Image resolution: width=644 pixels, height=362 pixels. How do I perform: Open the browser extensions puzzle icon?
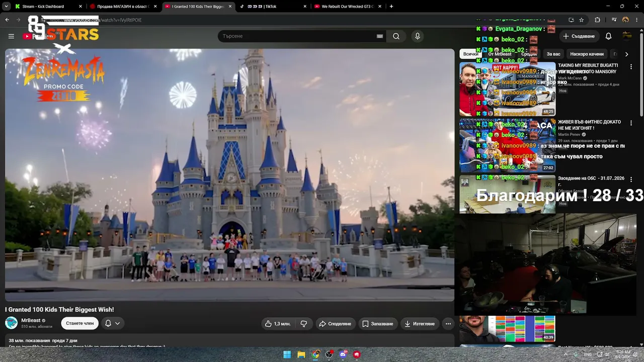pyautogui.click(x=597, y=20)
